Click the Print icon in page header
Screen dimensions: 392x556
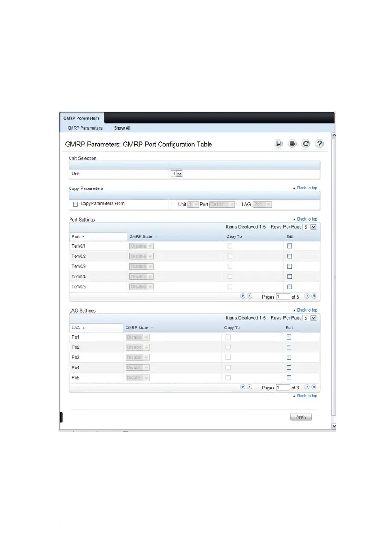pos(292,144)
